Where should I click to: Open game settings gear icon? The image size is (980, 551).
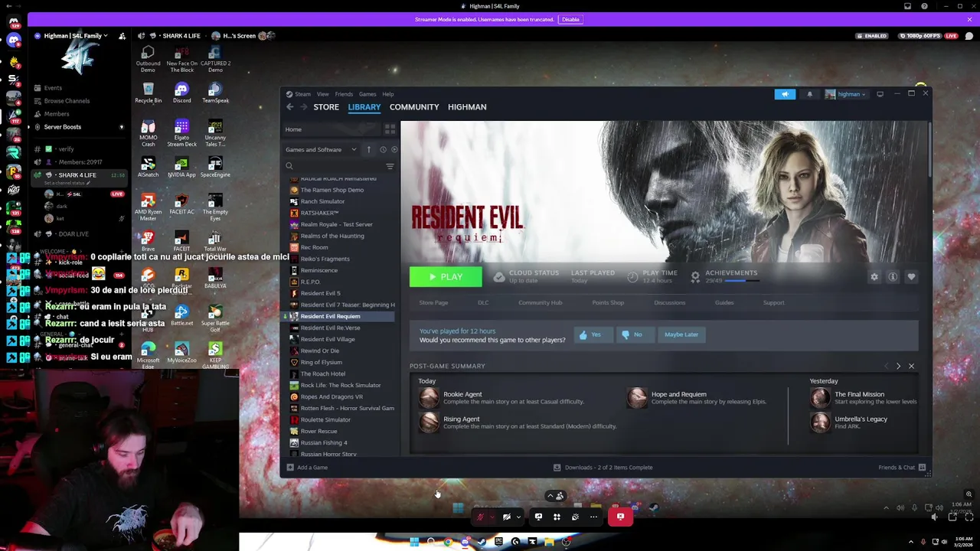coord(874,277)
